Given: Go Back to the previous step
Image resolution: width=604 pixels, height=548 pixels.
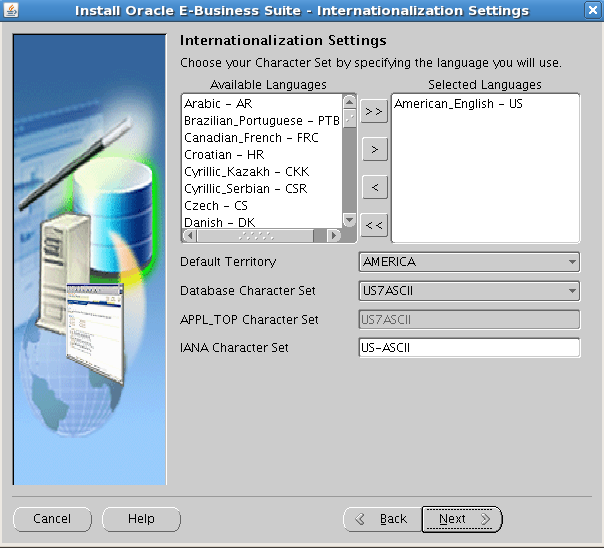Looking at the screenshot, I should [383, 519].
